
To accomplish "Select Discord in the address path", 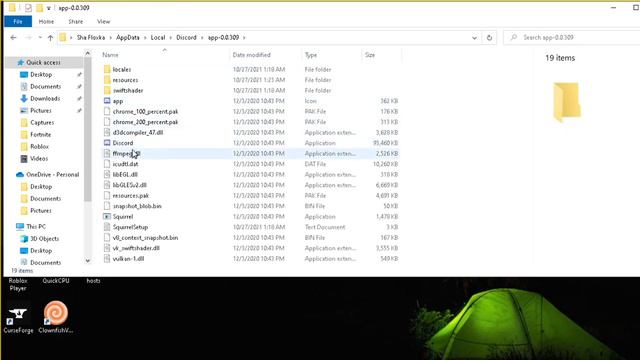I will [186, 38].
